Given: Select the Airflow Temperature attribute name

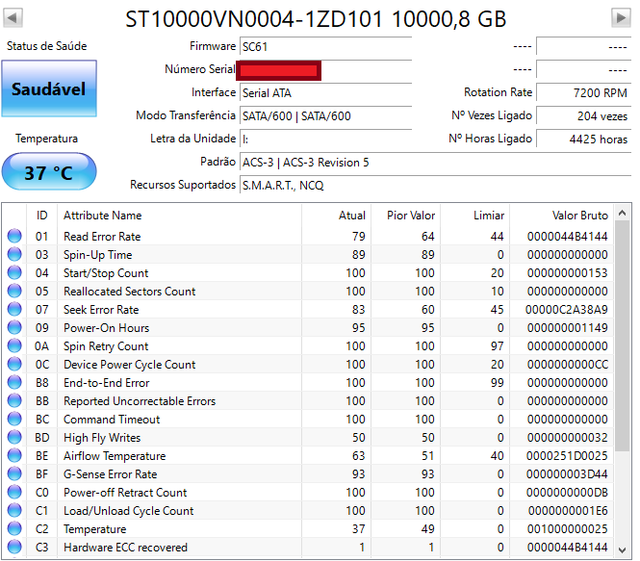Looking at the screenshot, I should click(114, 456).
